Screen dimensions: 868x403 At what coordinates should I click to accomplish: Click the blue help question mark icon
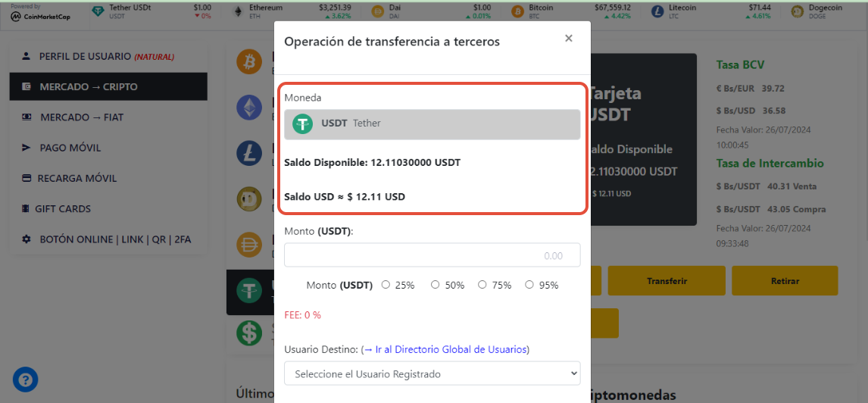(x=26, y=380)
